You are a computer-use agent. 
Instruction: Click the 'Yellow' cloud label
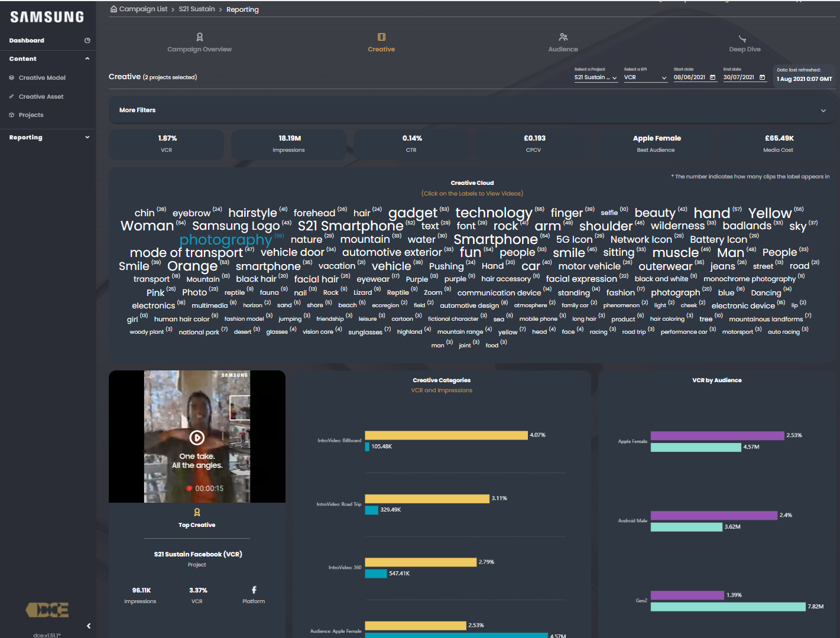pos(770,213)
